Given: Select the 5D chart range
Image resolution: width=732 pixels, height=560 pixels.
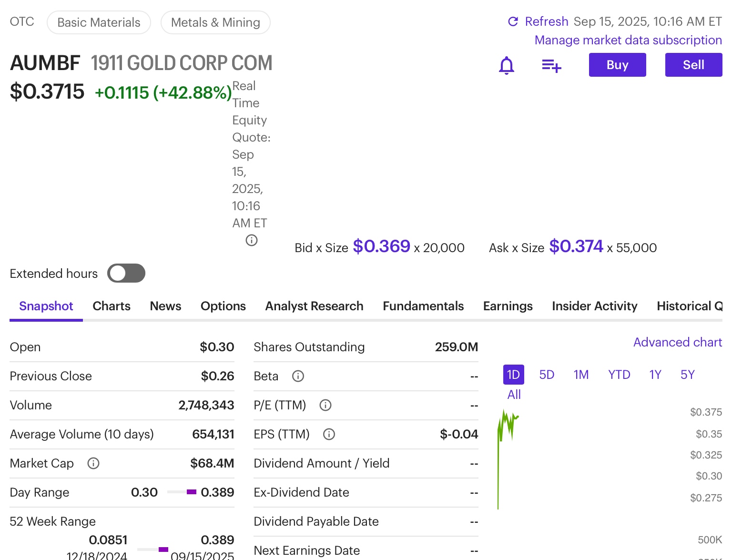Looking at the screenshot, I should click(x=547, y=375).
